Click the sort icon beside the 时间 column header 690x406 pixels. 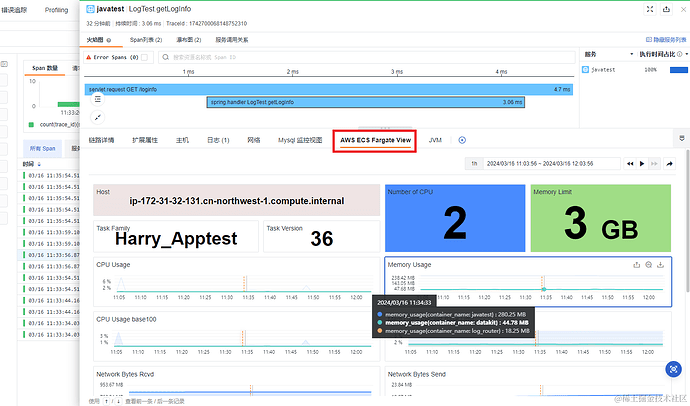[x=39, y=164]
